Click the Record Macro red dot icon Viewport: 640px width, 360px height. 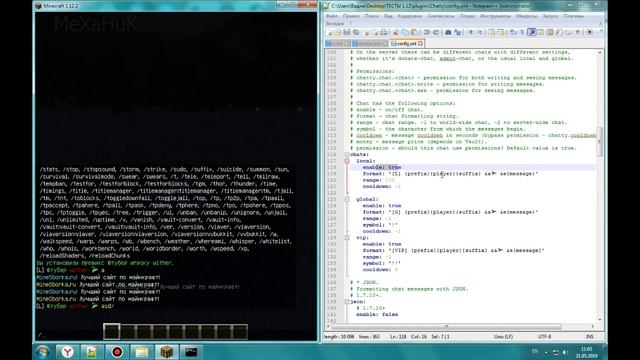click(590, 32)
